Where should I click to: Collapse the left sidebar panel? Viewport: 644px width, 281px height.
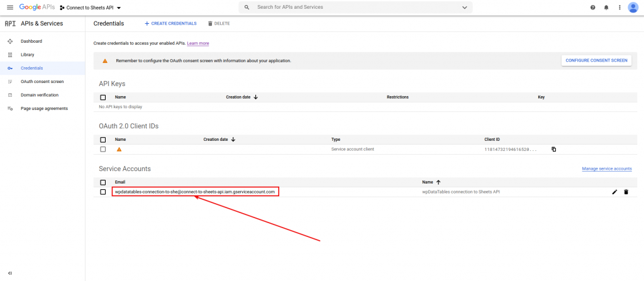[9, 273]
